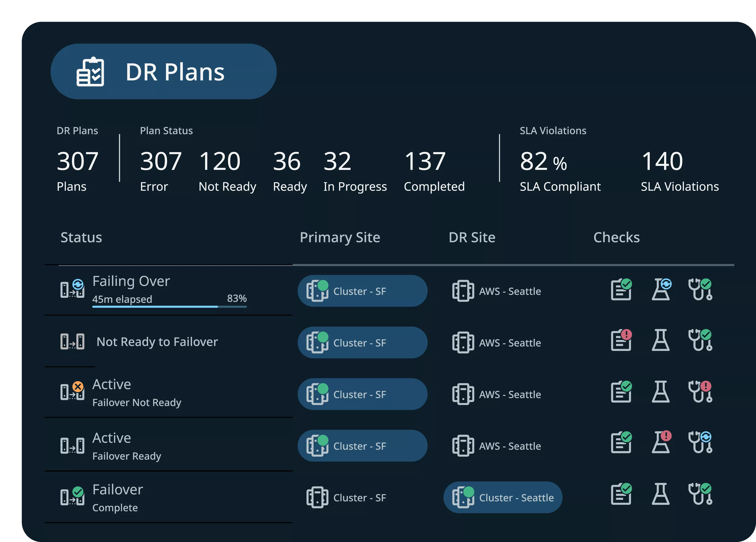Open checklist error icon in Not Ready row
The height and width of the screenshot is (542, 756).
click(621, 340)
